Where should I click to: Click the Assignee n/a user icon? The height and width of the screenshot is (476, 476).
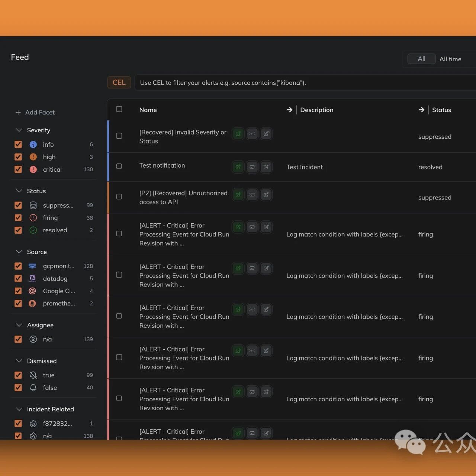point(33,339)
